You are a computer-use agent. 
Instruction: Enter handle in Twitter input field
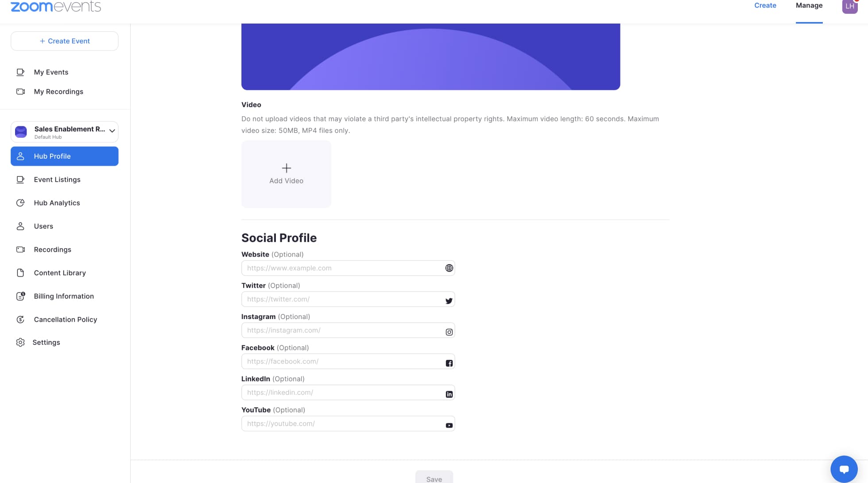pyautogui.click(x=348, y=299)
